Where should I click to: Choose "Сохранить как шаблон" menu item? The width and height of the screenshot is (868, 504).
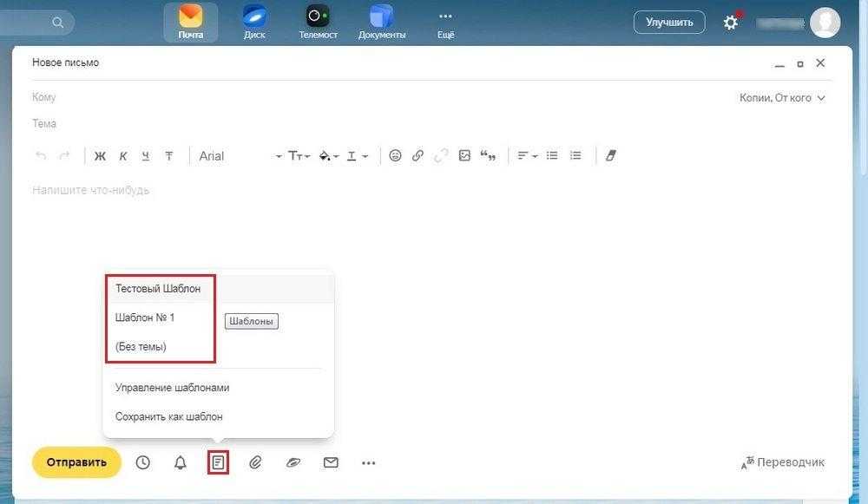click(169, 416)
